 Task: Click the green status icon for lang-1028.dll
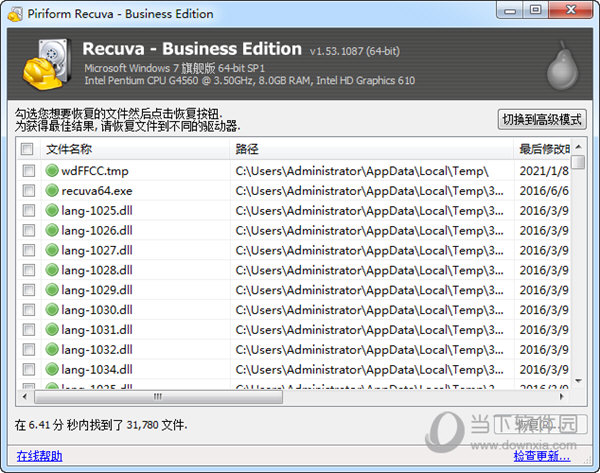click(x=52, y=270)
